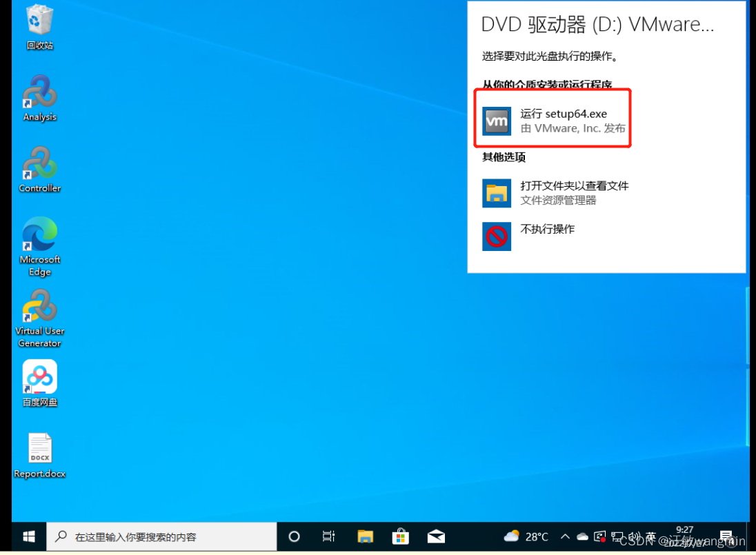Screen dimensions: 756x555
Task: Switch input method via 英 indicator
Action: click(651, 536)
